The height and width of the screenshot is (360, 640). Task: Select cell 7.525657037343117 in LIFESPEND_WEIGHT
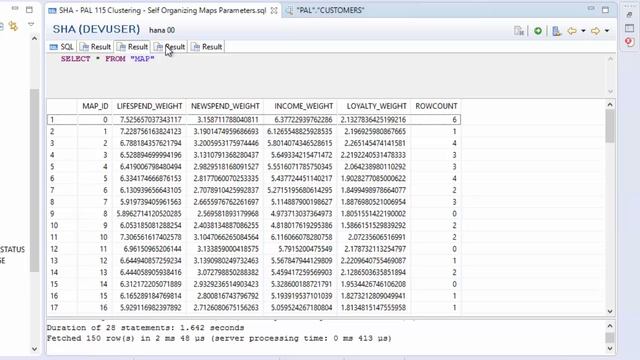[x=149, y=120]
